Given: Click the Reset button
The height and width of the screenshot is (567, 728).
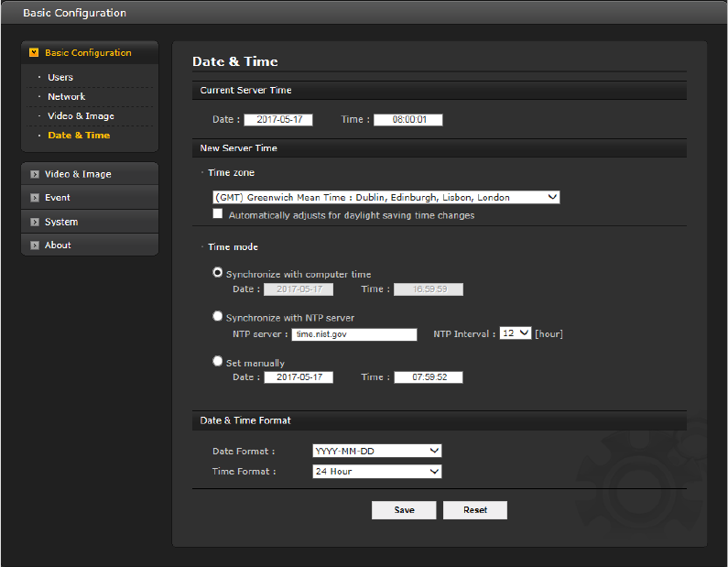Looking at the screenshot, I should pos(475,510).
